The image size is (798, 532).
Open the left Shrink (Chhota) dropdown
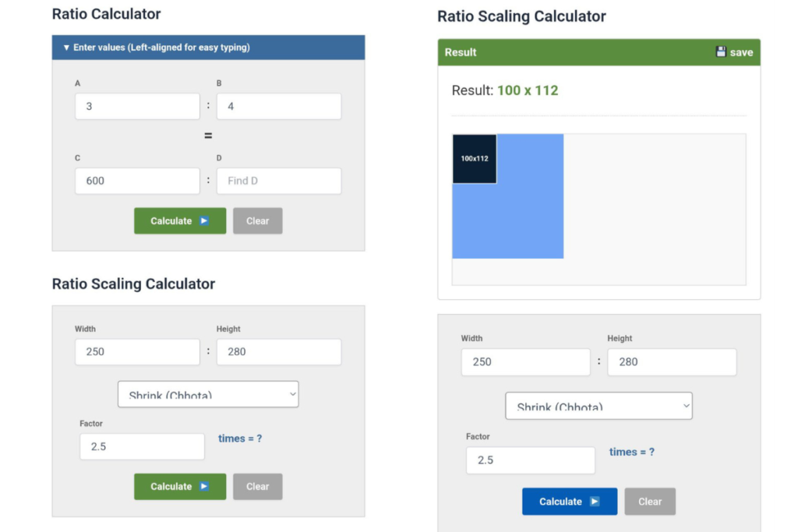pos(207,394)
